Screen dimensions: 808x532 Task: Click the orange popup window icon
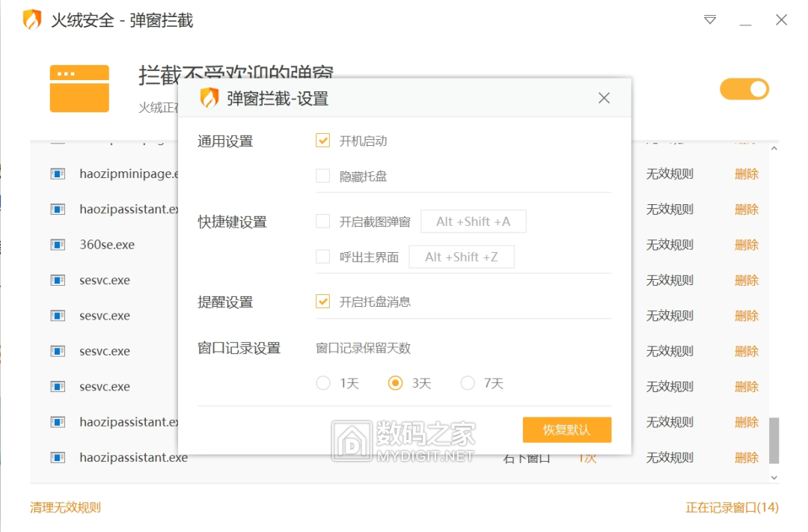coord(79,88)
